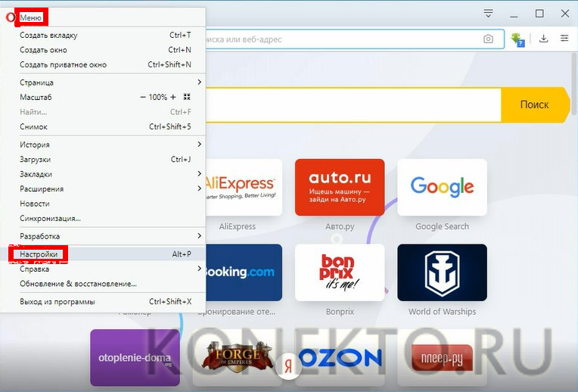The height and width of the screenshot is (392, 578).
Task: Open "Новости" menu entry
Action: (103, 204)
